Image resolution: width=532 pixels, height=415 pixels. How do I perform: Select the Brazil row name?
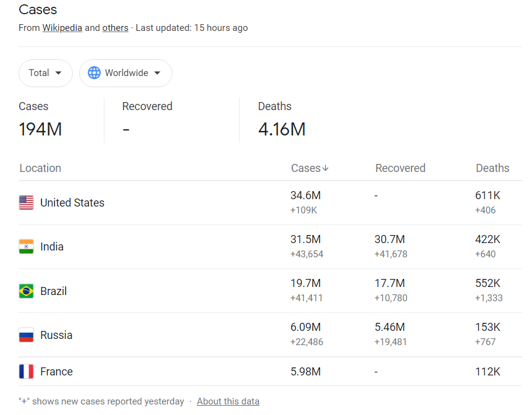click(54, 291)
